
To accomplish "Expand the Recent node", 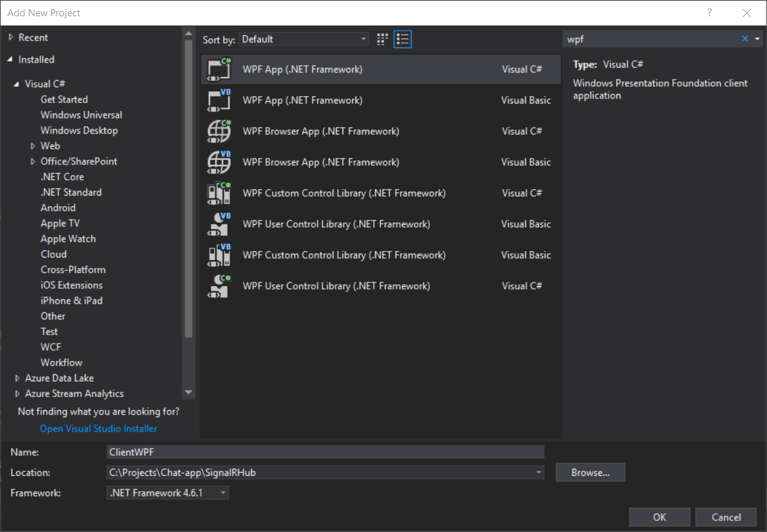I will (10, 37).
